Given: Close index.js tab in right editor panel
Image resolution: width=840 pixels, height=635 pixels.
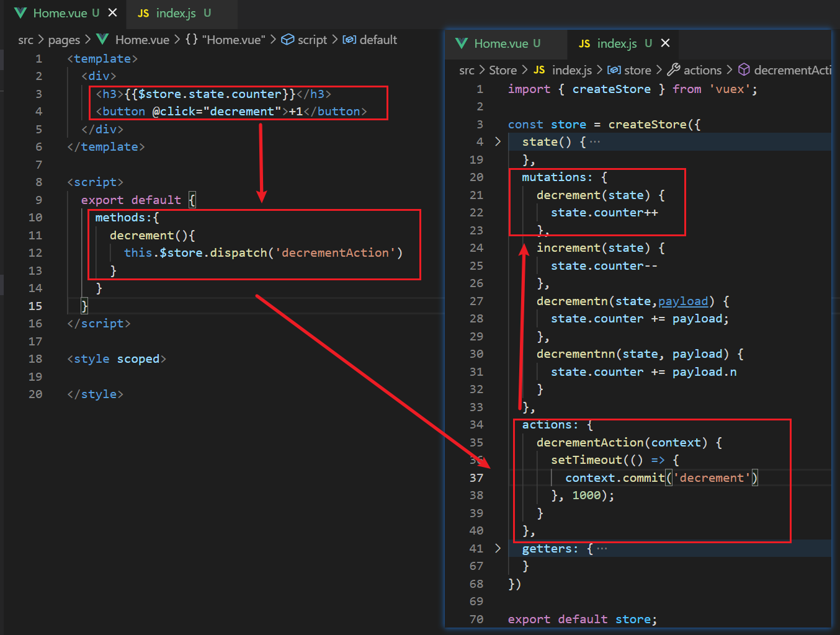Looking at the screenshot, I should pyautogui.click(x=665, y=43).
